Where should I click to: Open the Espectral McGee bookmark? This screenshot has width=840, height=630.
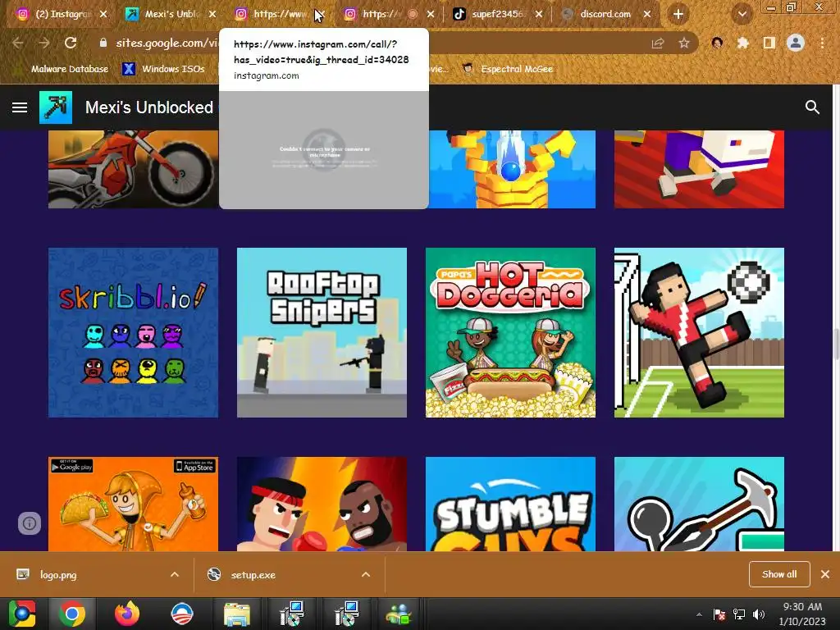pyautogui.click(x=507, y=69)
